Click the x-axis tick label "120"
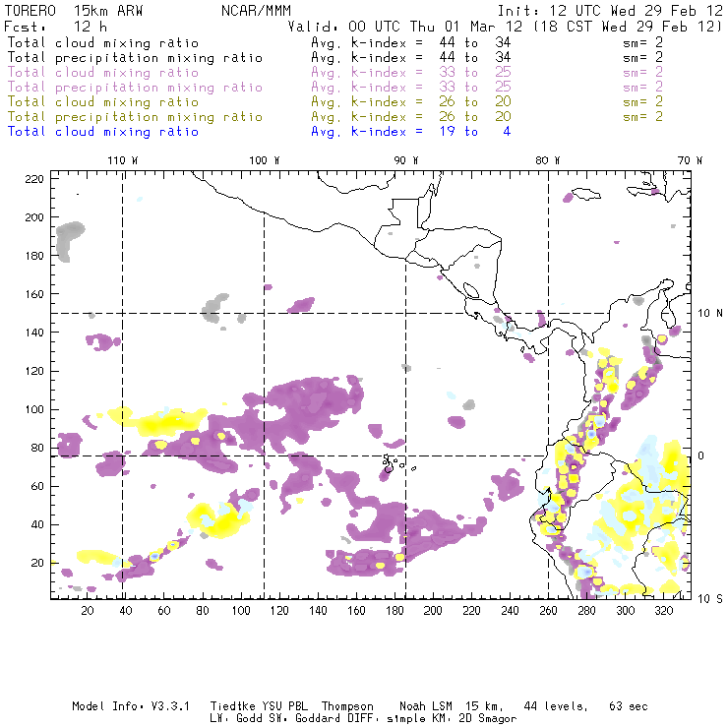Image resolution: width=728 pixels, height=728 pixels. coord(279,611)
